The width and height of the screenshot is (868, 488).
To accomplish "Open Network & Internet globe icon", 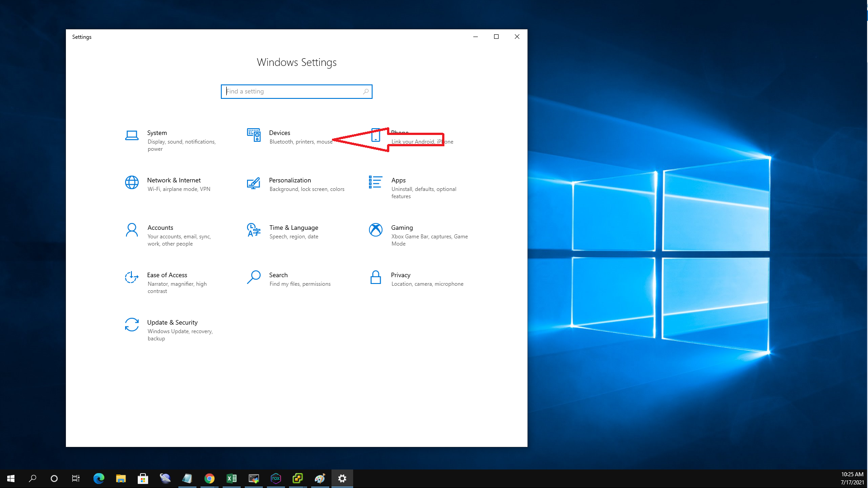I will point(131,182).
